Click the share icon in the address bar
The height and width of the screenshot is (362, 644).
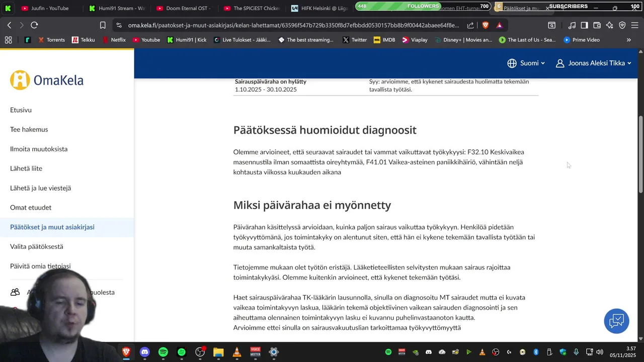pyautogui.click(x=470, y=25)
